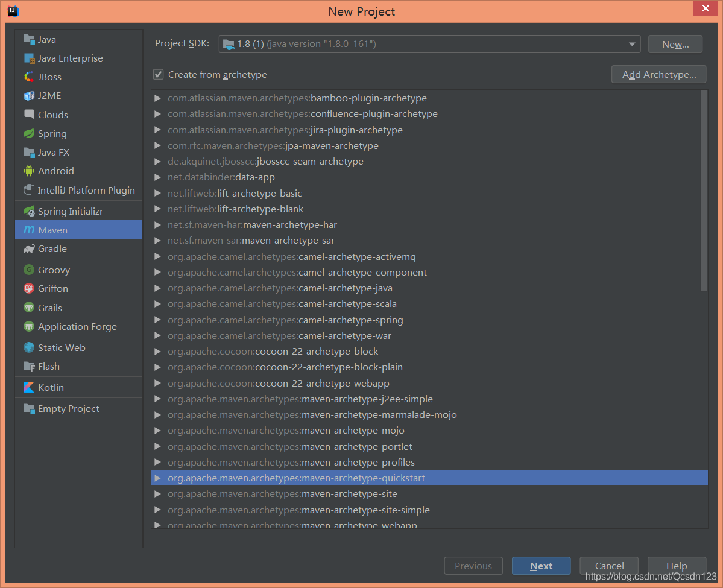
Task: Click the Cancel button
Action: pyautogui.click(x=609, y=566)
